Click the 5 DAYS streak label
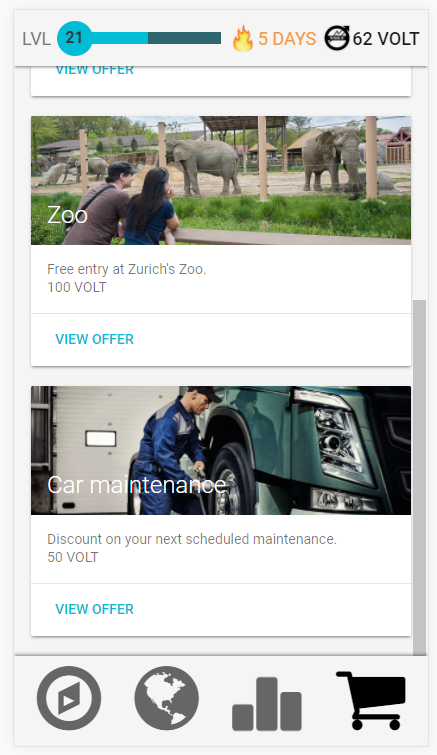The width and height of the screenshot is (437, 755). 287,39
